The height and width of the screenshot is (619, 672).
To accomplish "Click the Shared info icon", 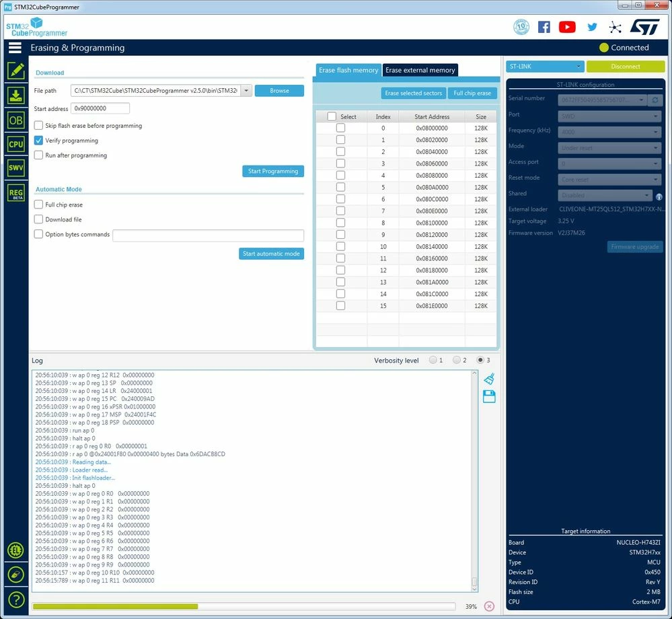I will tap(659, 196).
